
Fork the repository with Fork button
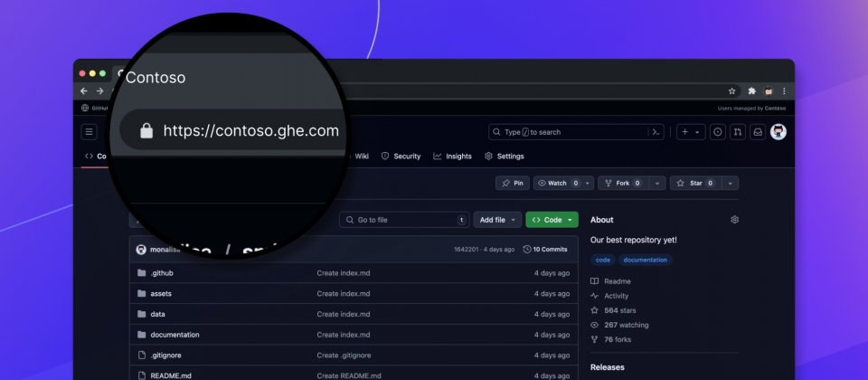point(623,184)
